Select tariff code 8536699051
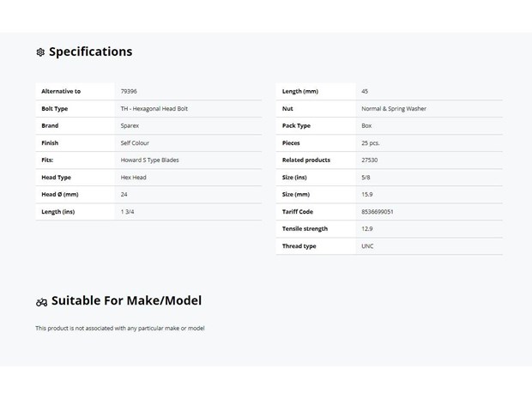This screenshot has height=399, width=532. (378, 212)
